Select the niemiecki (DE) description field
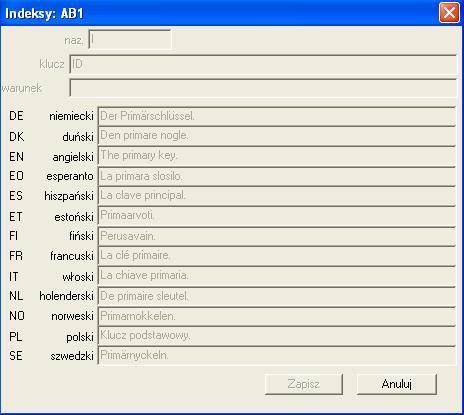 pos(277,116)
